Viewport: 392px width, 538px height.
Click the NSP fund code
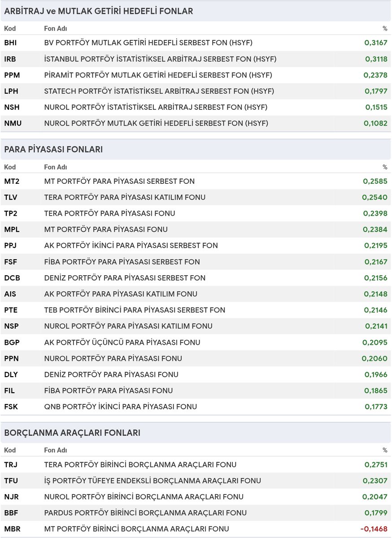[12, 326]
